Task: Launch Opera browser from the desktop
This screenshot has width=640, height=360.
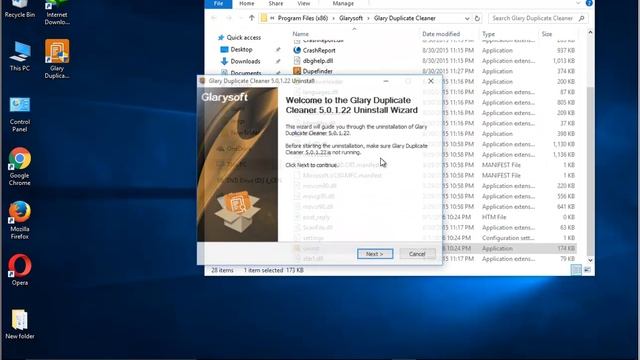Action: [x=20, y=269]
